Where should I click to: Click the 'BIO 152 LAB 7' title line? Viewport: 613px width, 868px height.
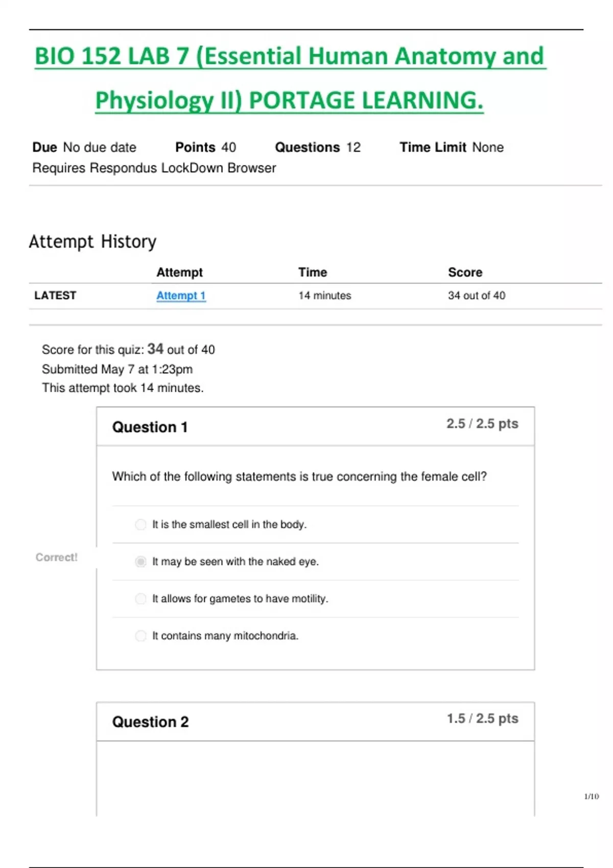coord(290,56)
